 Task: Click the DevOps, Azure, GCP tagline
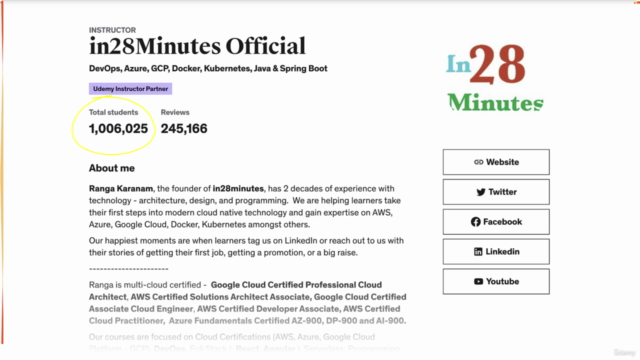[x=208, y=69]
